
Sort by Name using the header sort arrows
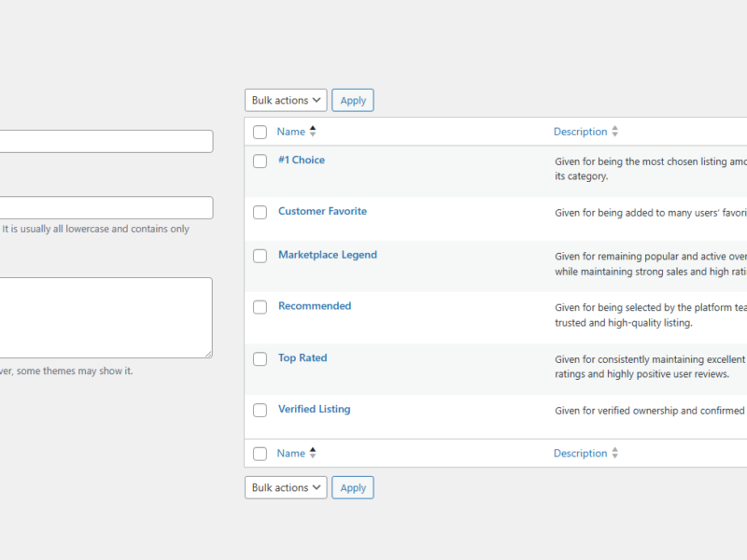pyautogui.click(x=313, y=132)
